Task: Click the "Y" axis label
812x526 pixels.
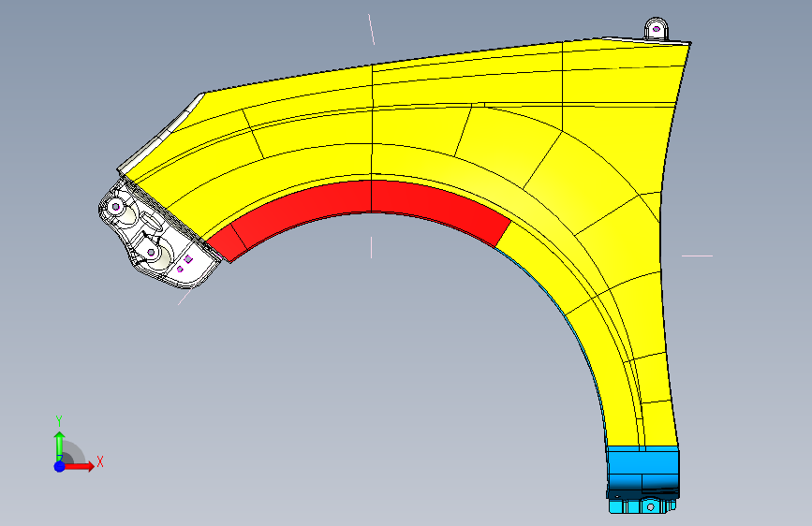Action: coord(59,421)
